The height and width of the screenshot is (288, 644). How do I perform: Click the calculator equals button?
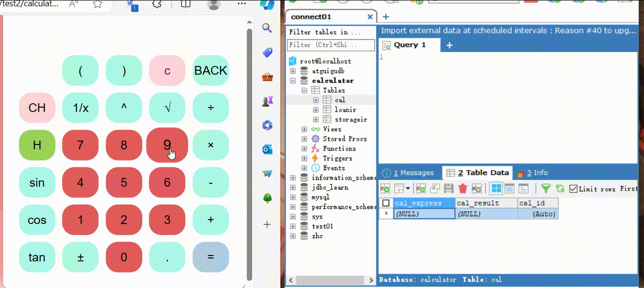point(210,257)
